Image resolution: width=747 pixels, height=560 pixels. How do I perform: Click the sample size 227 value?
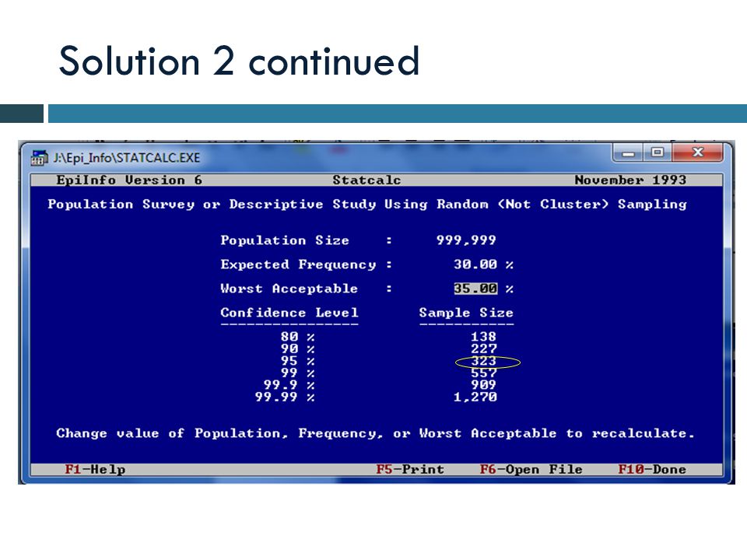(x=483, y=348)
